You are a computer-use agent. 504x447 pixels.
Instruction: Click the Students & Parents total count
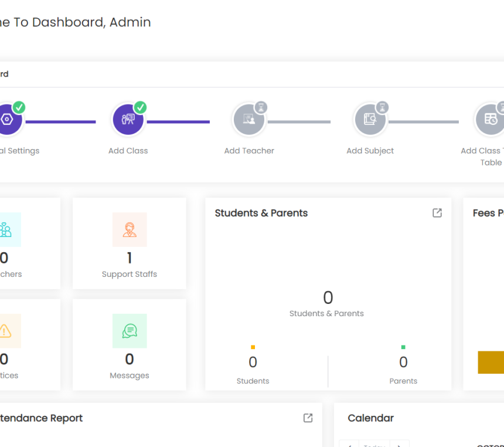point(328,297)
